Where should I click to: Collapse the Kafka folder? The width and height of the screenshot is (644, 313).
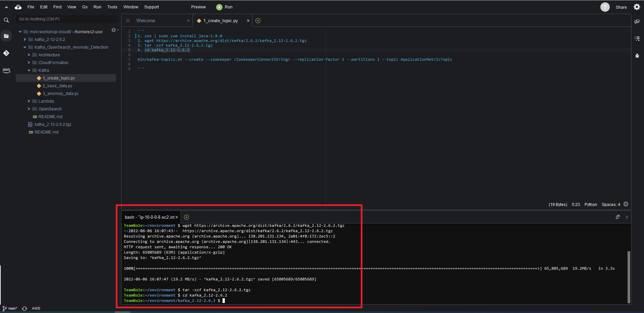pyautogui.click(x=29, y=70)
